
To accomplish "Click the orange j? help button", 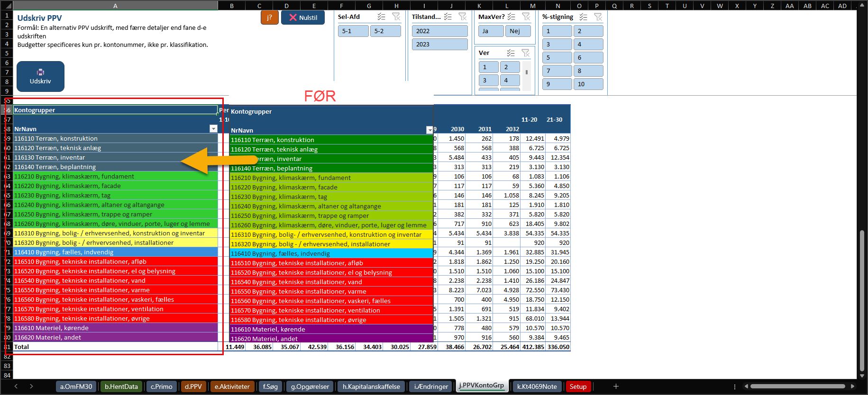I will pos(269,18).
